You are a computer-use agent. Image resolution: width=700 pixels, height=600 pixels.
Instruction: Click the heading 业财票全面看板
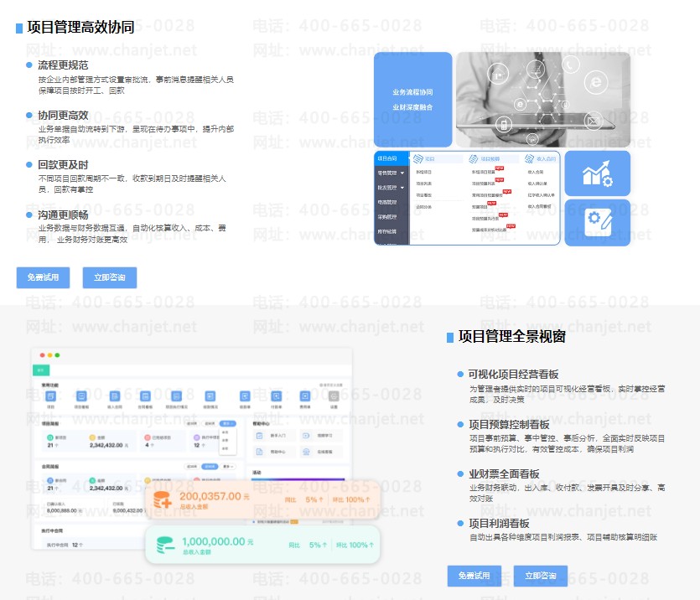tap(504, 473)
